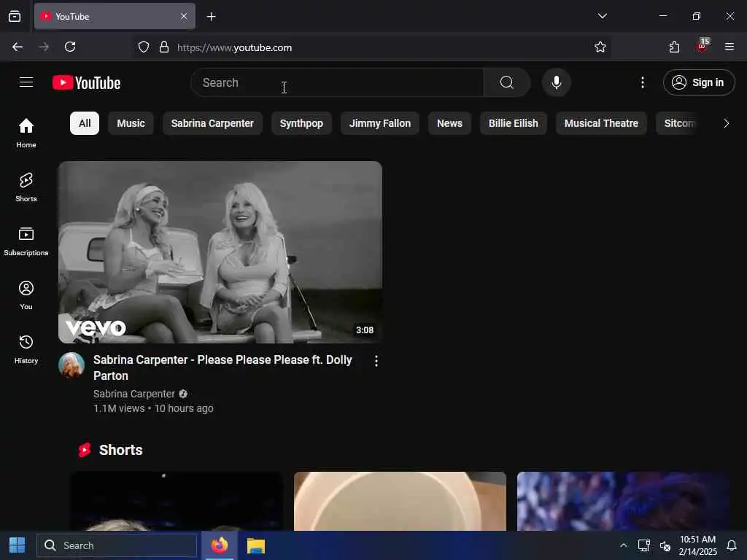Click Sabrina Carpenter channel avatar
Screen dimensions: 747x560
(71, 365)
